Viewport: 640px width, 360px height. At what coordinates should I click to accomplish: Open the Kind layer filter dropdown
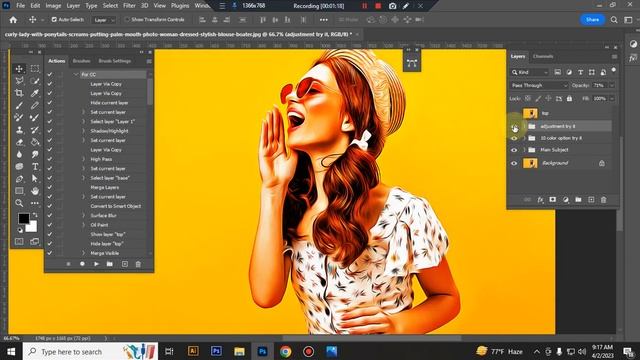tap(530, 72)
